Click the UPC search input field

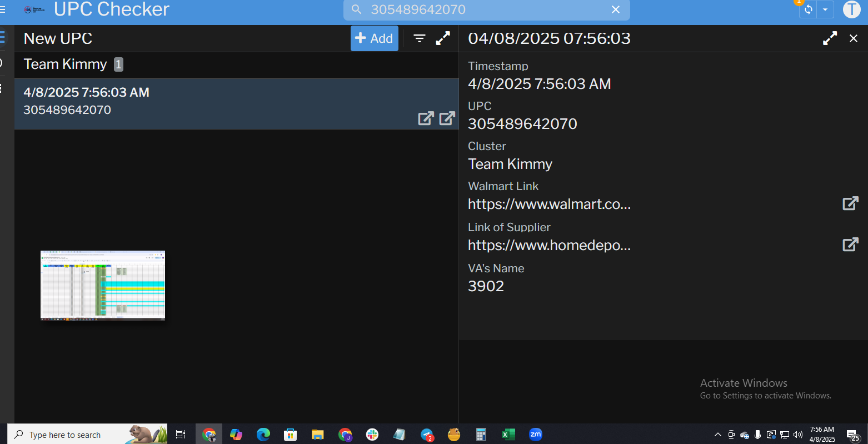point(478,9)
